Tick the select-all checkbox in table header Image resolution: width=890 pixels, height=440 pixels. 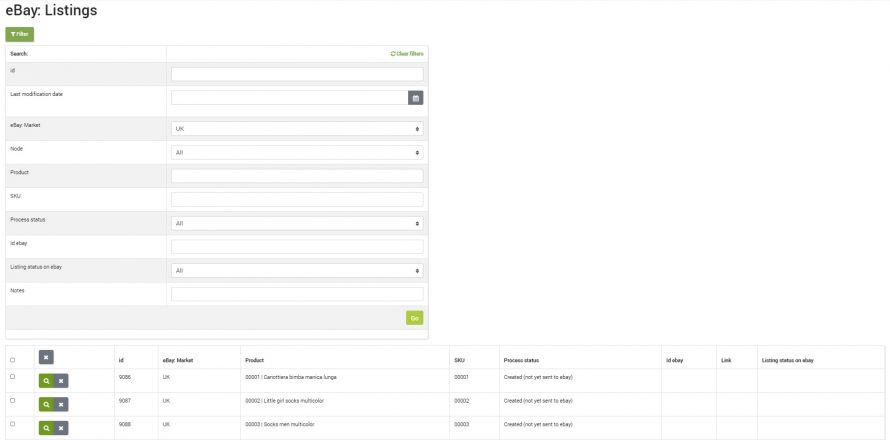click(x=12, y=360)
